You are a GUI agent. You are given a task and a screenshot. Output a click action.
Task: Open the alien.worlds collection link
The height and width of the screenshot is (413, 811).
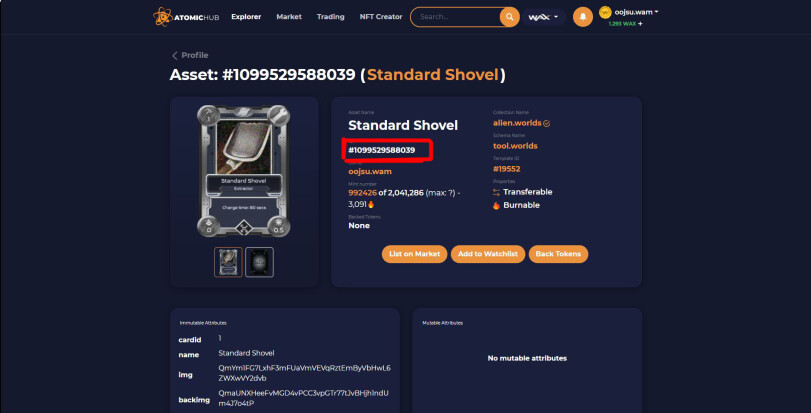point(517,123)
